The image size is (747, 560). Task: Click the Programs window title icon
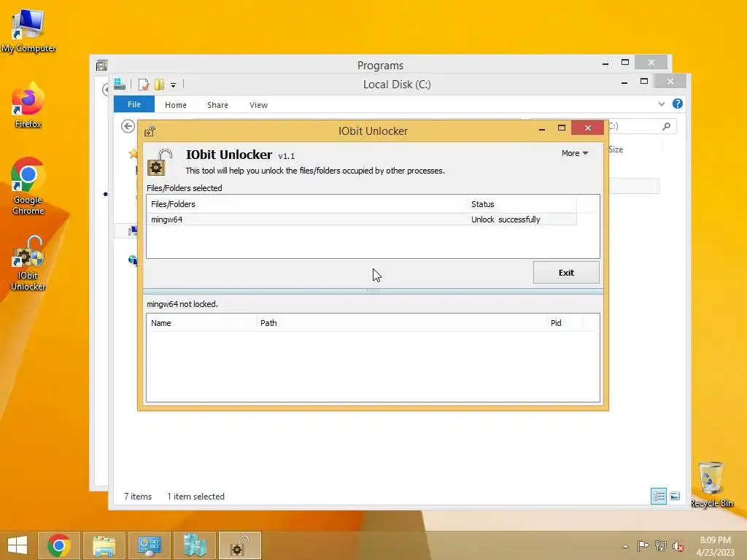pyautogui.click(x=101, y=65)
